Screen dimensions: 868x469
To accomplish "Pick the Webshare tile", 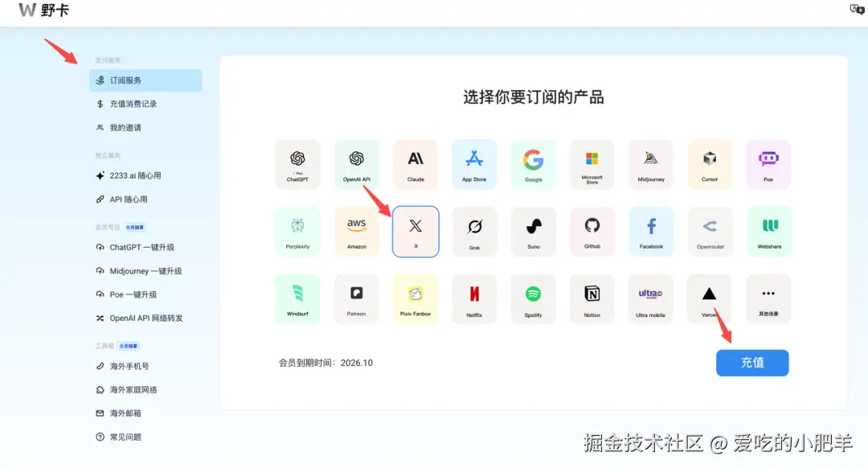I will [769, 232].
